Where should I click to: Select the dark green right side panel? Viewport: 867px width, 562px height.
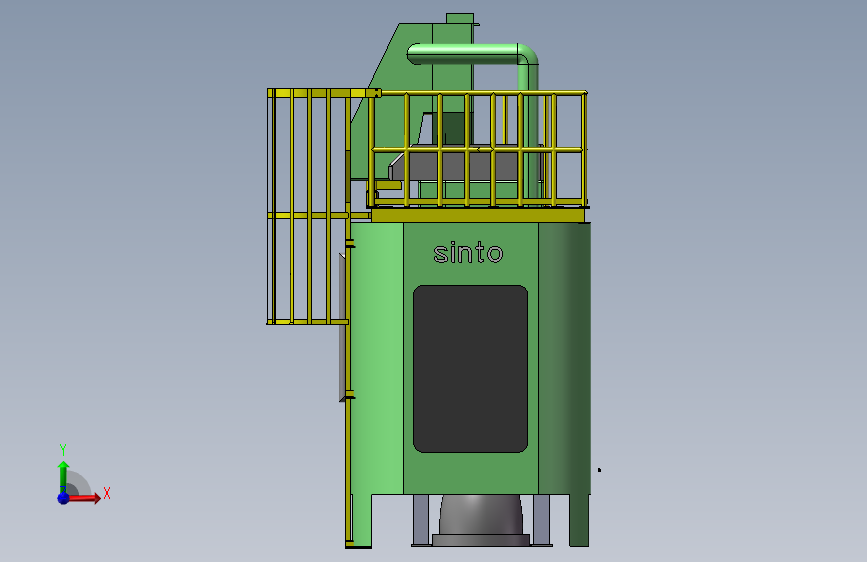(x=565, y=358)
